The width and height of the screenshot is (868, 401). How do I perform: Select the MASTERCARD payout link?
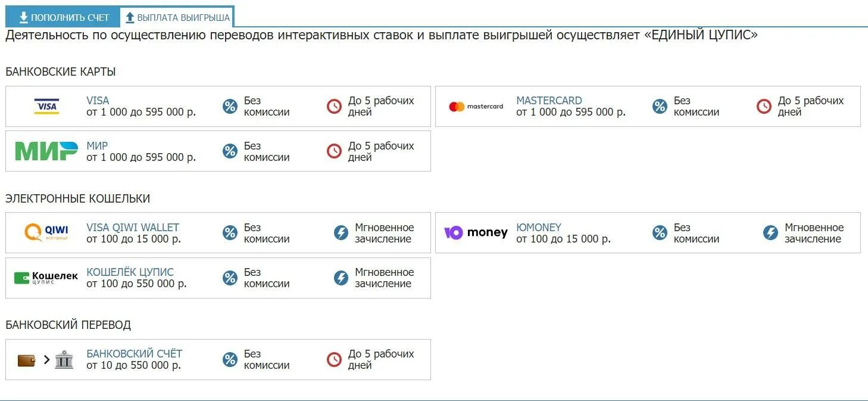[x=549, y=101]
